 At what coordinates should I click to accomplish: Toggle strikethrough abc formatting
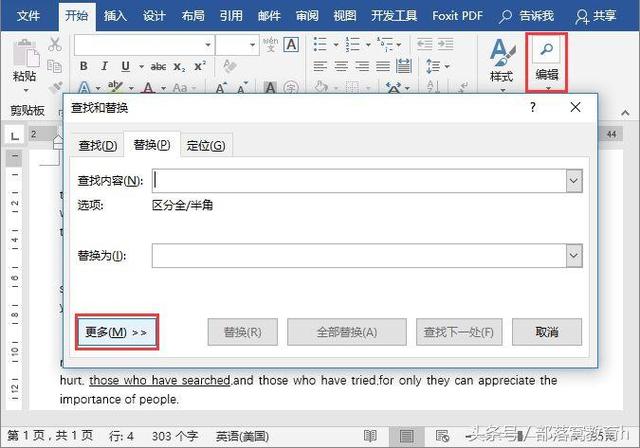point(158,67)
